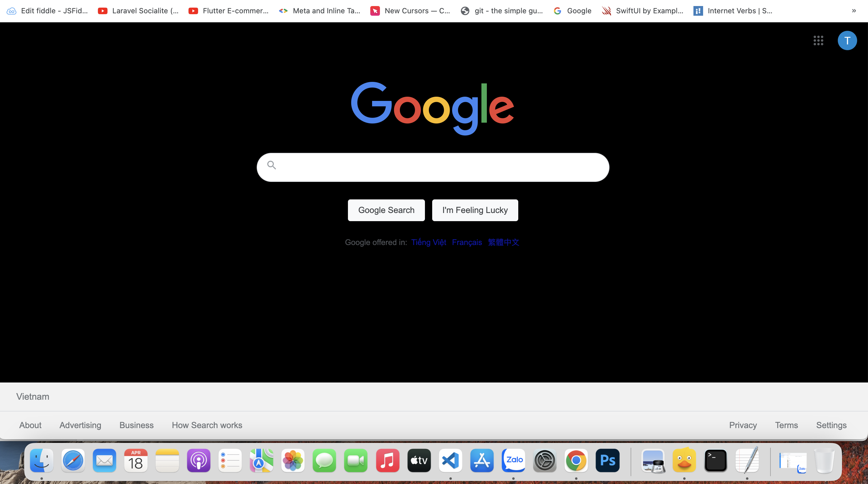Open System Preferences gear in Dock
868x484 pixels.
545,460
